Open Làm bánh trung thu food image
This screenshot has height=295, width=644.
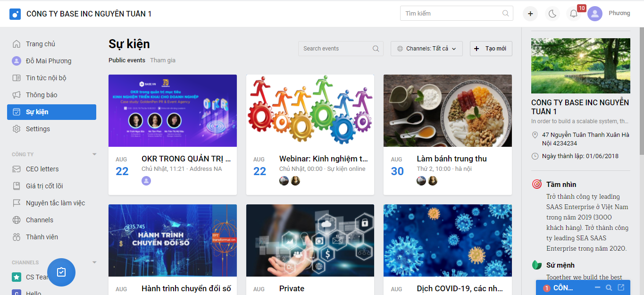tap(448, 110)
